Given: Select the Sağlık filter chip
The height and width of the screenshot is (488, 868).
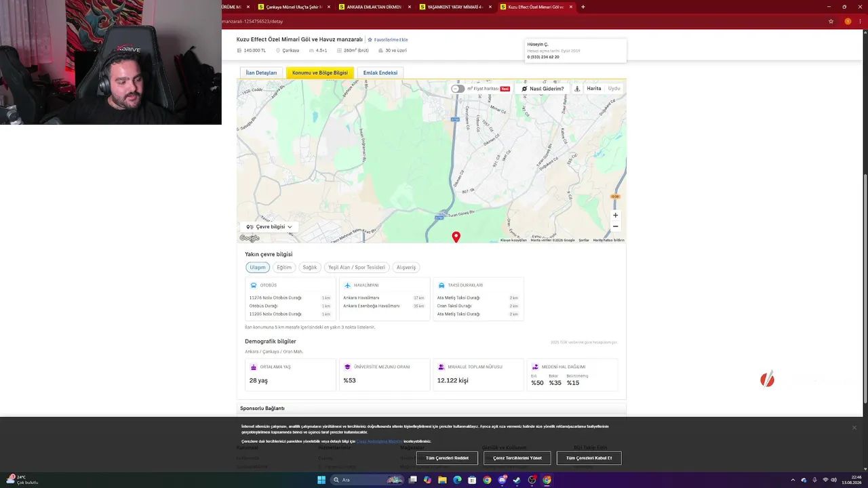Looking at the screenshot, I should click(310, 268).
